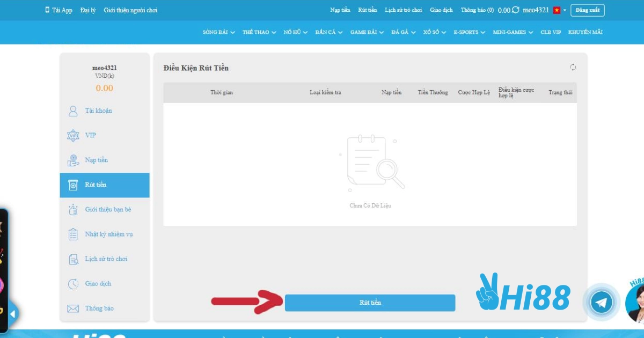Click the Nạp tiền deposit icon in sidebar
644x338 pixels.
pyautogui.click(x=73, y=160)
